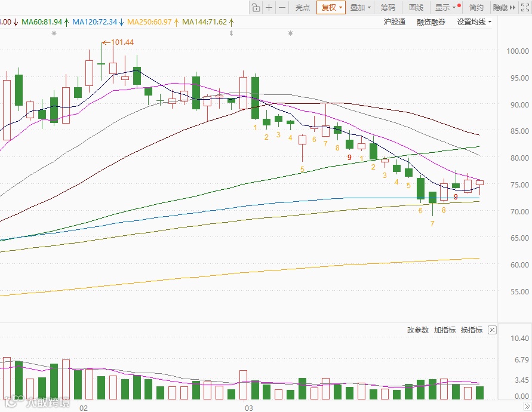Click the star event marker above March candles

point(290,33)
